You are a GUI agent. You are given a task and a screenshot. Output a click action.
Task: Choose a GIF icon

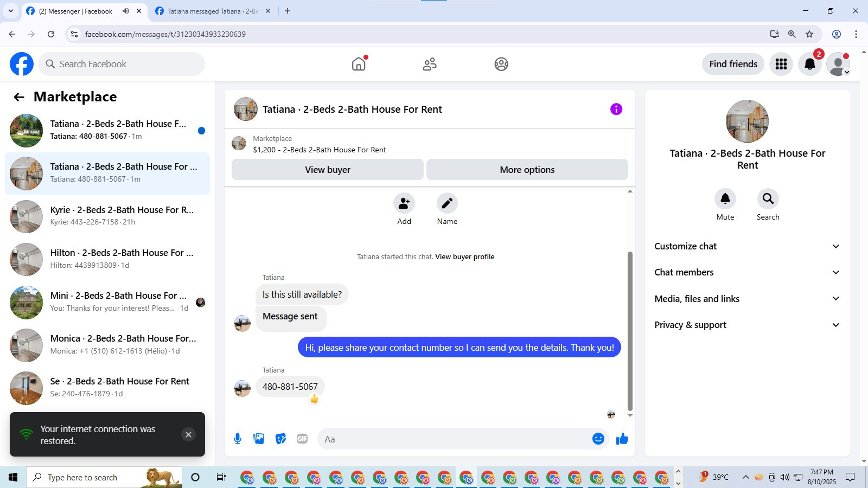(x=302, y=439)
